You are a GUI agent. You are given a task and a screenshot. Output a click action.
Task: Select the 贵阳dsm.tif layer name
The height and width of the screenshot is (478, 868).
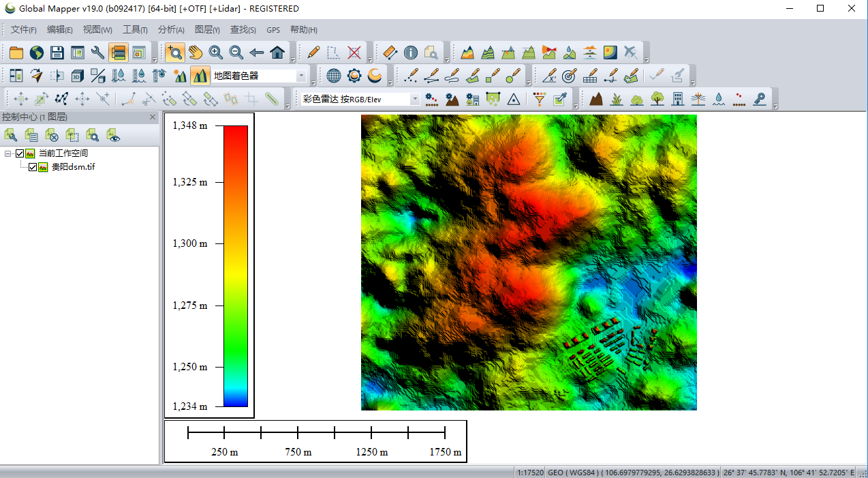tap(73, 167)
